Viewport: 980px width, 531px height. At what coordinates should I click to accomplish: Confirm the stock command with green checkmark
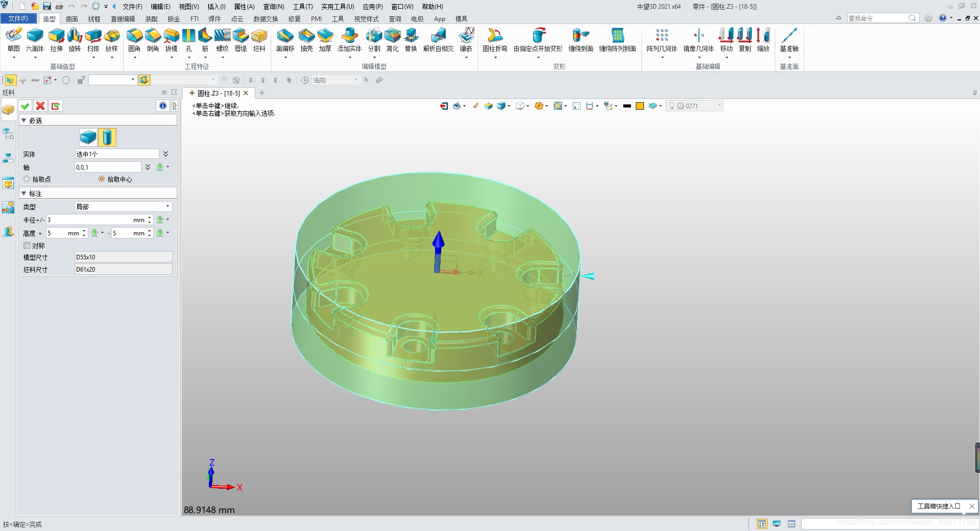pos(25,106)
